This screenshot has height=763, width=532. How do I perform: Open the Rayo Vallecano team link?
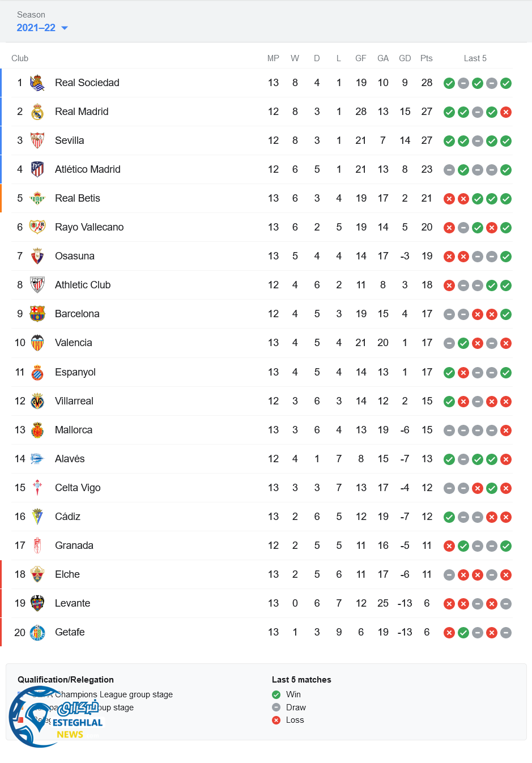[89, 227]
